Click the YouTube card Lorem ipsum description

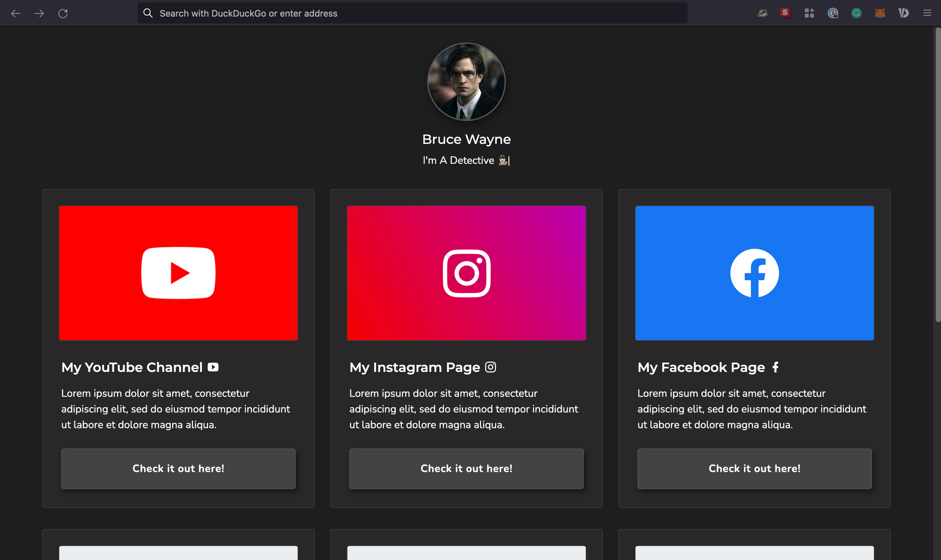[176, 409]
